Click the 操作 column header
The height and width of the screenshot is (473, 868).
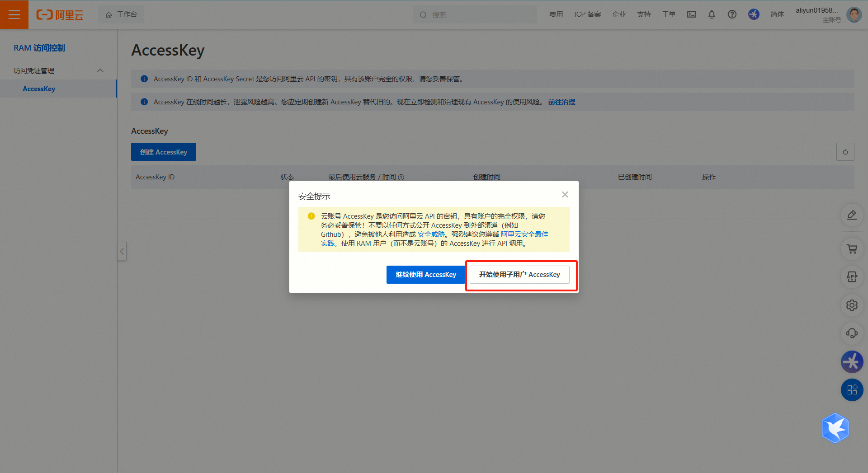pos(709,177)
